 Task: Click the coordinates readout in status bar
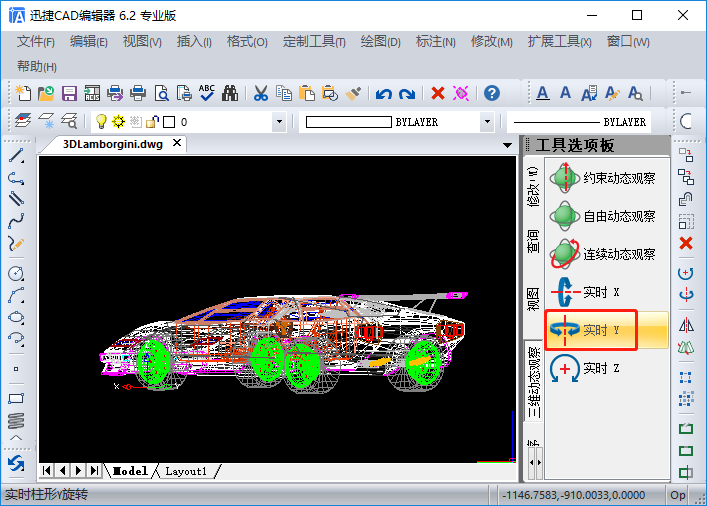574,495
